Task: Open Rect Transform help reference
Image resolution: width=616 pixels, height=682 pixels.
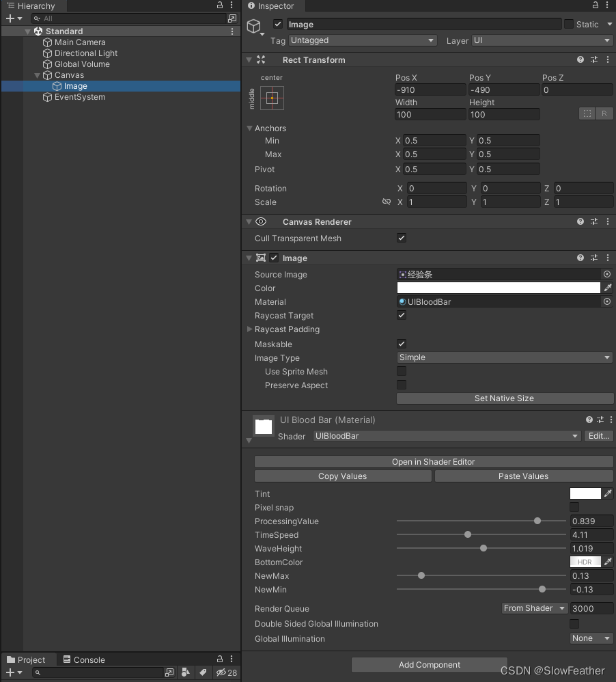Action: click(580, 59)
